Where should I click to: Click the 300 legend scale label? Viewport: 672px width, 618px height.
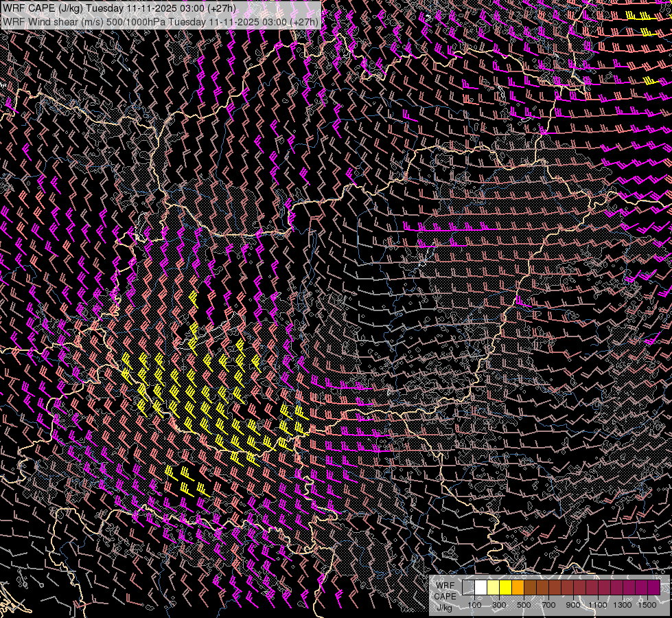click(499, 605)
